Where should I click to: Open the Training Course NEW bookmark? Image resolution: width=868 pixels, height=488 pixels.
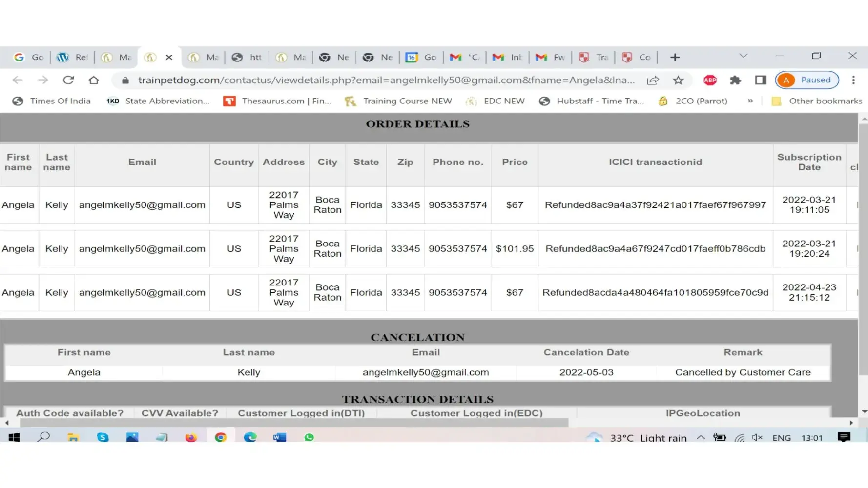click(398, 101)
